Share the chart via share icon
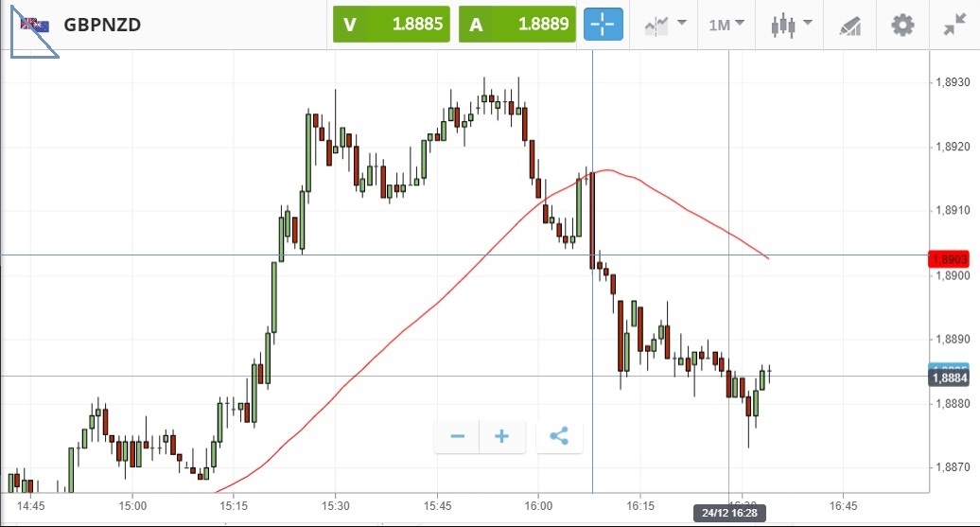 (559, 436)
